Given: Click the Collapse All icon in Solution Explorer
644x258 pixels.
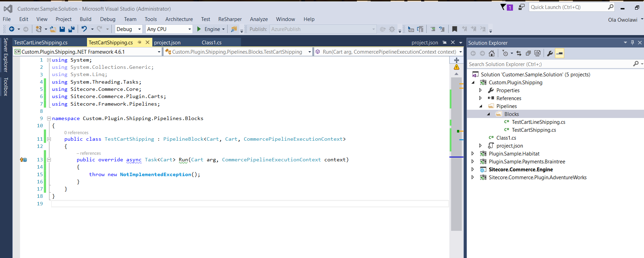Looking at the screenshot, I should [528, 53].
